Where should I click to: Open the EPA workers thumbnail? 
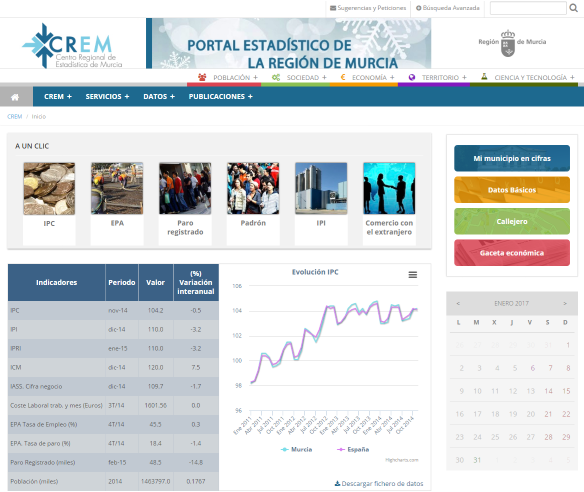point(117,188)
